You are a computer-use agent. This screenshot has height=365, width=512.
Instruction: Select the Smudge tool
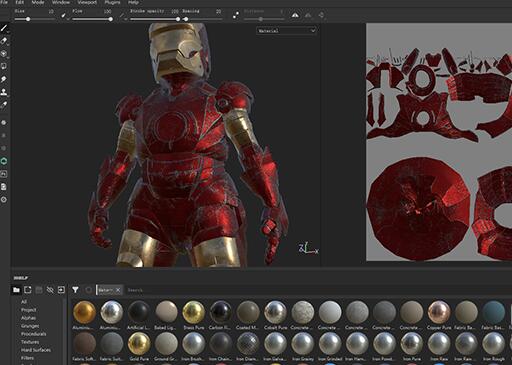click(4, 79)
